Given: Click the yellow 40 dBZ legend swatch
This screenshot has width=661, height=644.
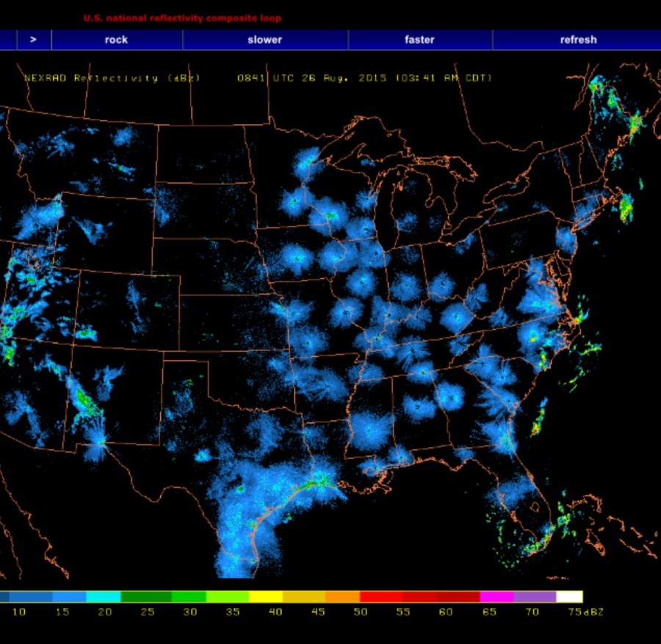Looking at the screenshot, I should click(266, 596).
